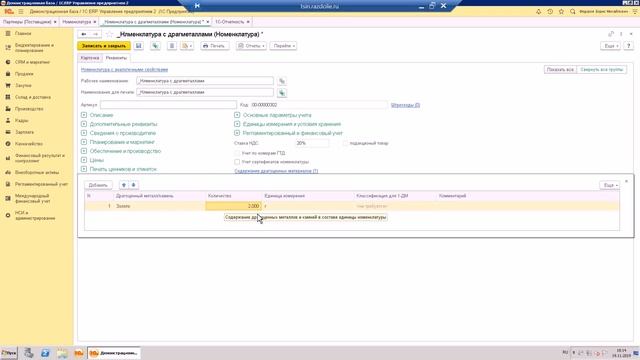Click the back arrow navigation button
640x360 pixels.
pos(84,34)
